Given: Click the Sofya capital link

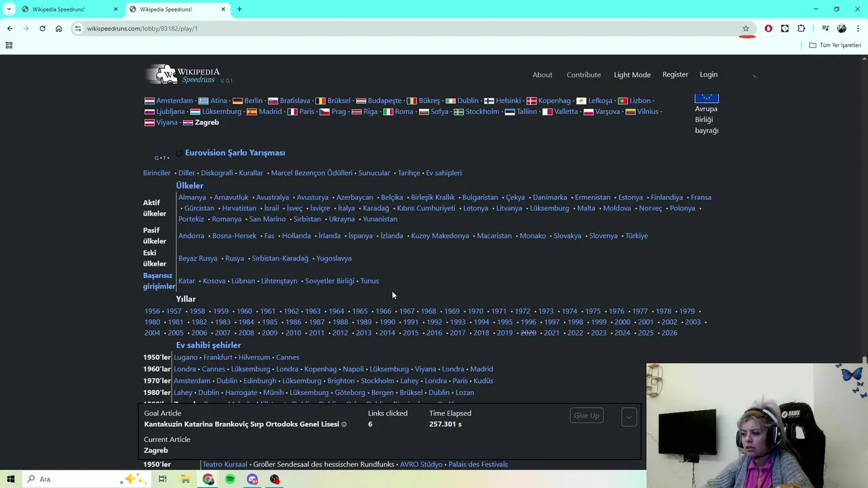Looking at the screenshot, I should pos(439,112).
